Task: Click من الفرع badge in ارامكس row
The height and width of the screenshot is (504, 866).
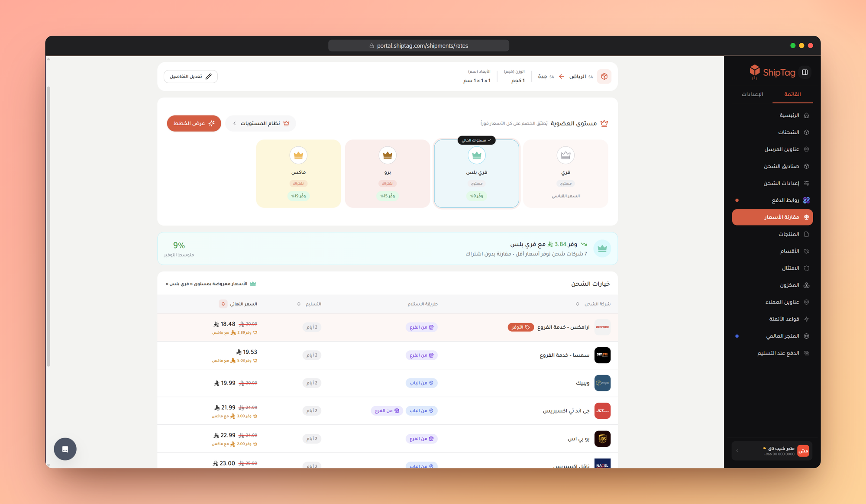Action: (421, 327)
